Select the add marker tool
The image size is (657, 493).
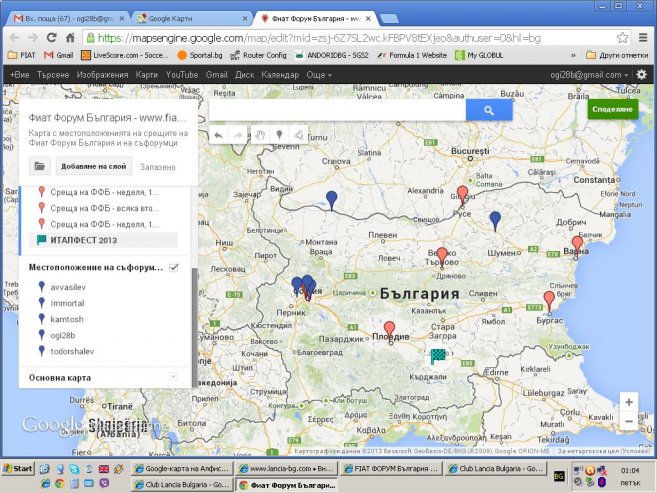coord(278,135)
